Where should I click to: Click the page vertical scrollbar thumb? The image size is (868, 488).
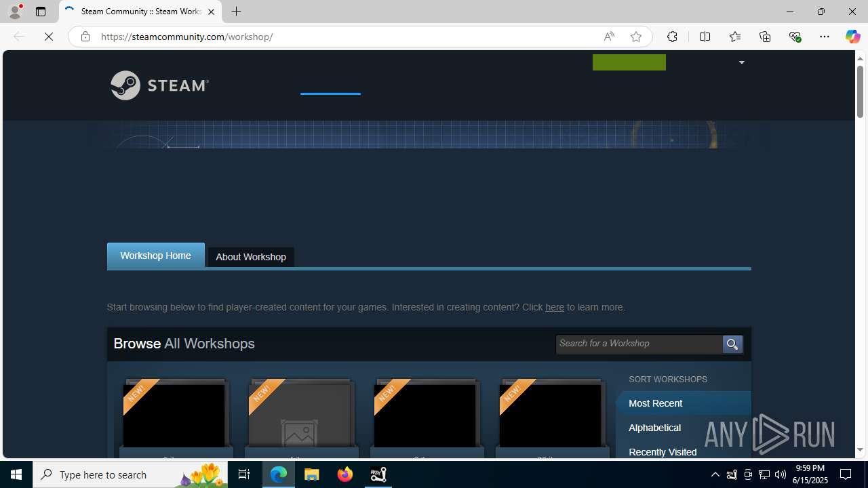[x=860, y=91]
